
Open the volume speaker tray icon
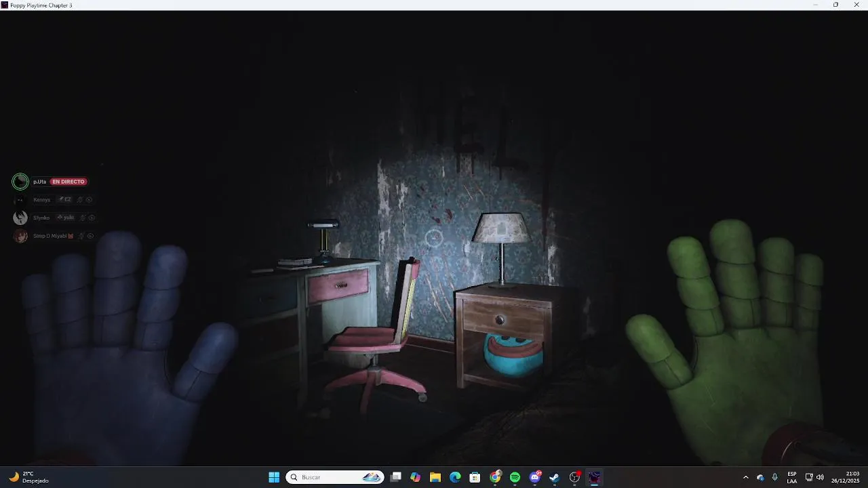(x=820, y=477)
